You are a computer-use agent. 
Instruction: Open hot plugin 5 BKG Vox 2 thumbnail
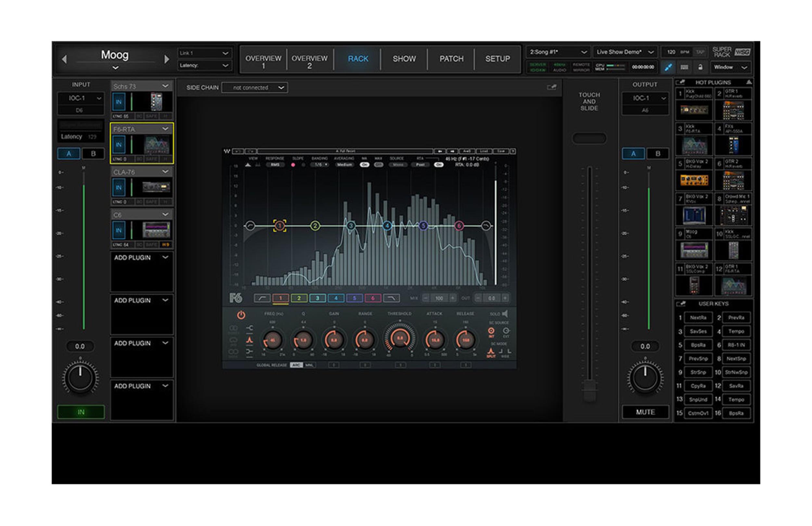coord(694,180)
